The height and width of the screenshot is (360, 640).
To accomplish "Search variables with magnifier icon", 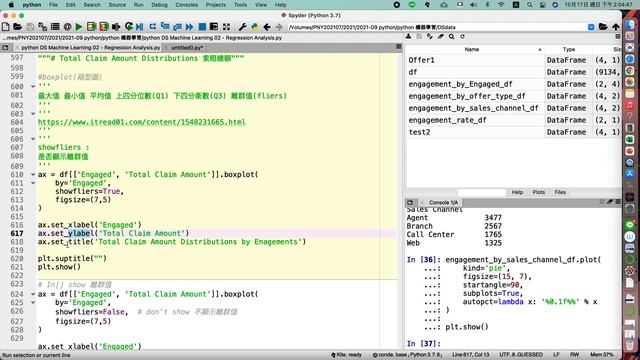I will coord(451,36).
